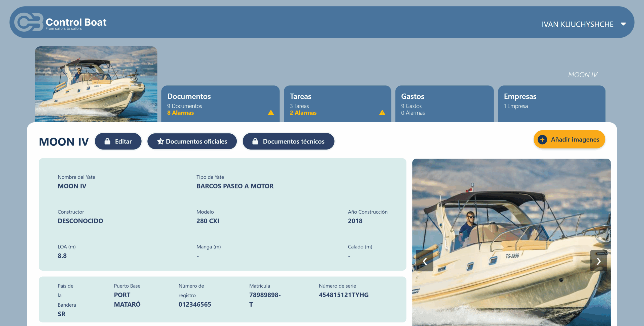Click lock icon on Documentos técnicos
This screenshot has width=644, height=326.
click(255, 141)
